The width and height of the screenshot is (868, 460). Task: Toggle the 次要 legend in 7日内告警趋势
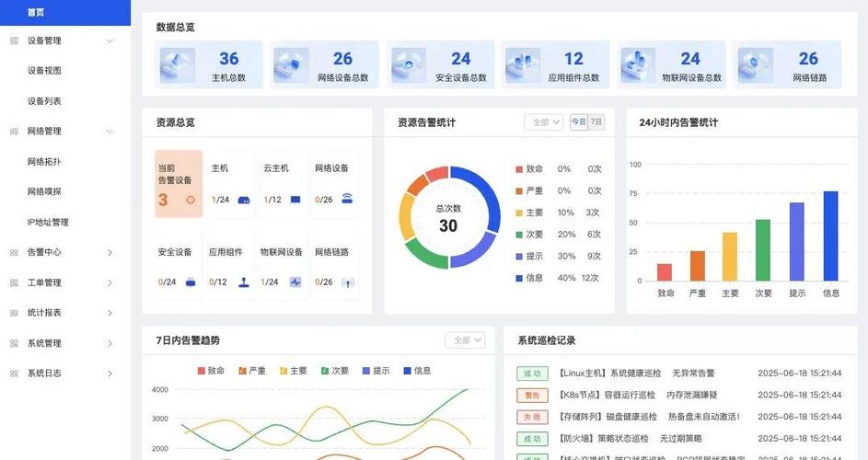[335, 371]
